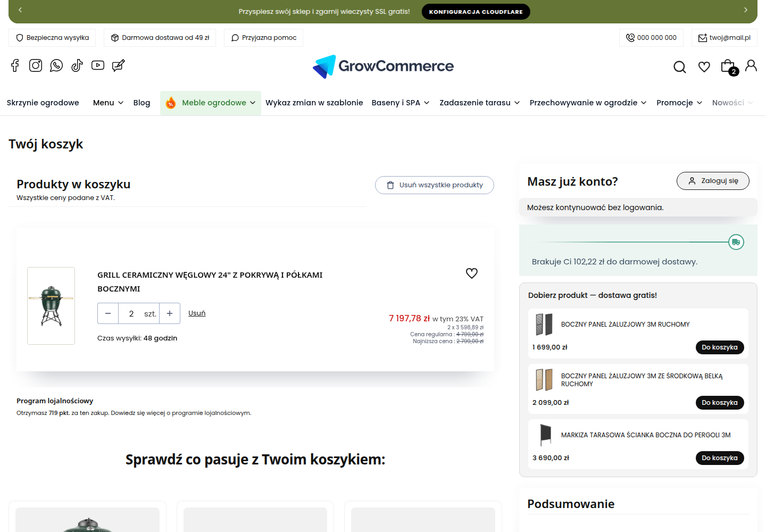Click Brakuje Ci 102,22 zł message
The width and height of the screenshot is (766, 532).
tap(614, 262)
